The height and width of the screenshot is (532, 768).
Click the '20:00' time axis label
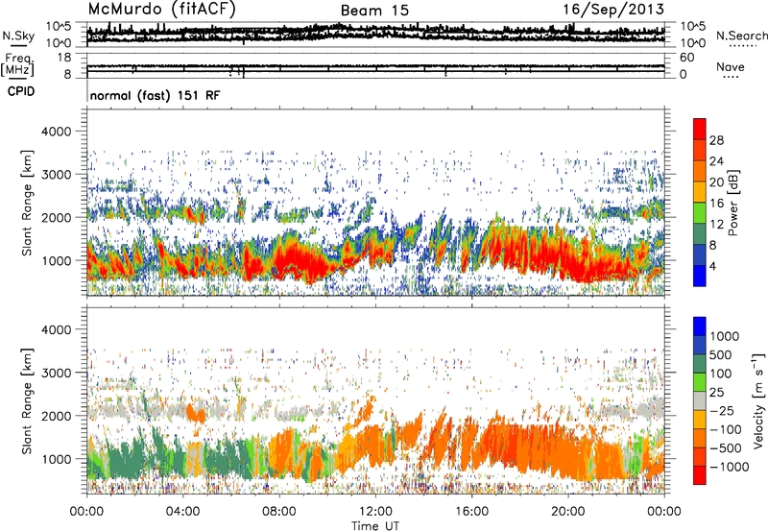[567, 512]
